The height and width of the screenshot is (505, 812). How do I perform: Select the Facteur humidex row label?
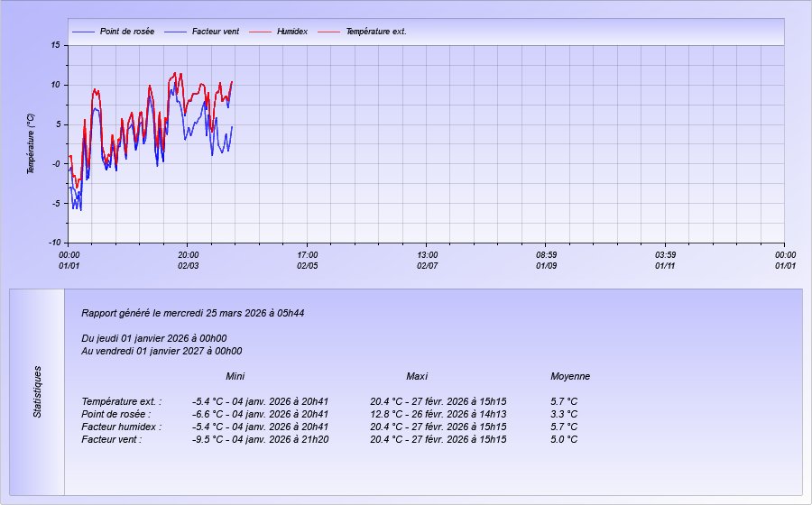[122, 427]
